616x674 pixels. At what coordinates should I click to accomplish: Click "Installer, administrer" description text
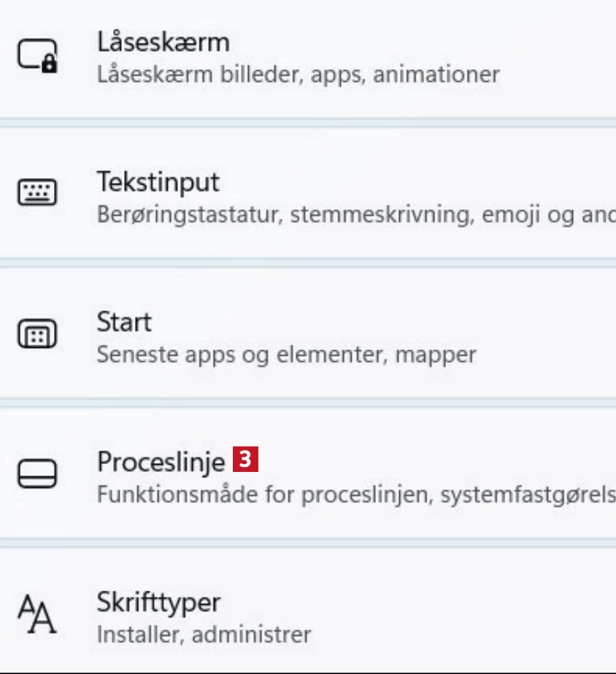(x=204, y=635)
